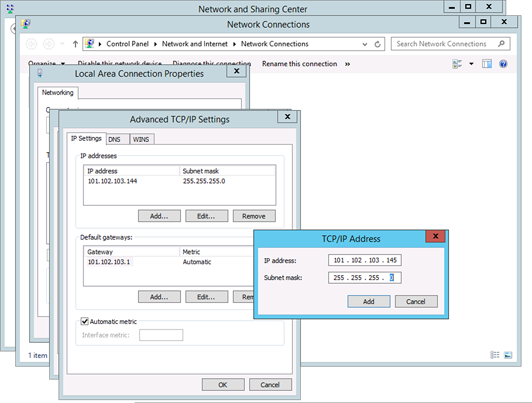Click the change view icon in toolbar
The width and height of the screenshot is (532, 403).
coord(458,64)
